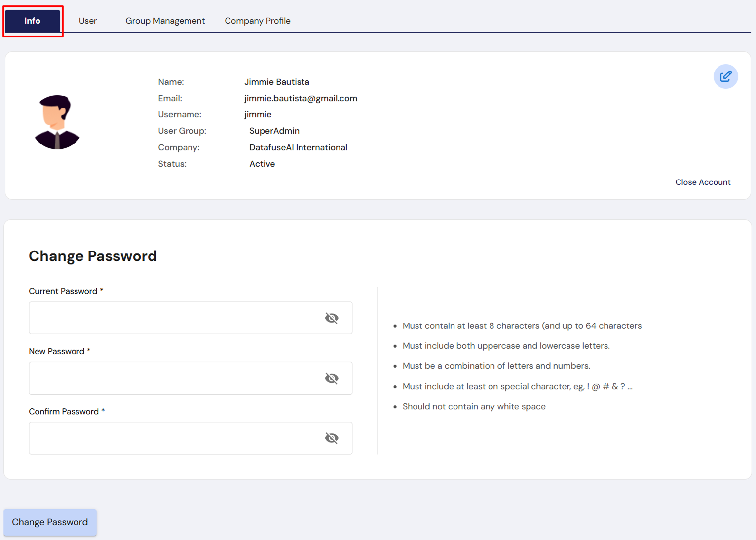Switch to the User tab
Viewport: 756px width, 540px height.
click(x=88, y=21)
